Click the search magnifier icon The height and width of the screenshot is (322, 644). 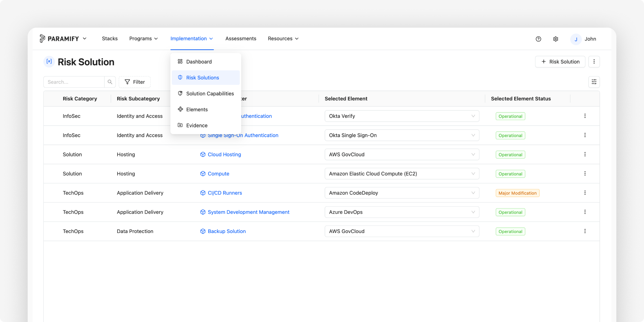(x=110, y=82)
